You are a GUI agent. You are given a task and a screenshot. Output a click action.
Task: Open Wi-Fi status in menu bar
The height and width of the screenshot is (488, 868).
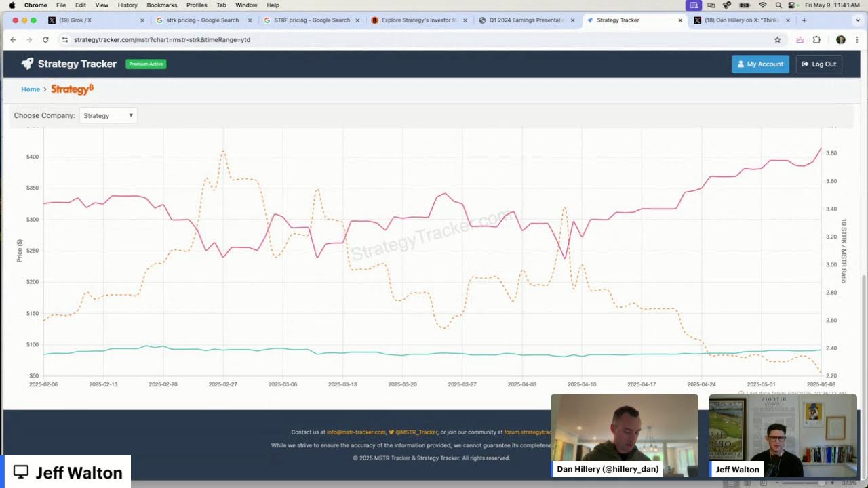(x=763, y=5)
